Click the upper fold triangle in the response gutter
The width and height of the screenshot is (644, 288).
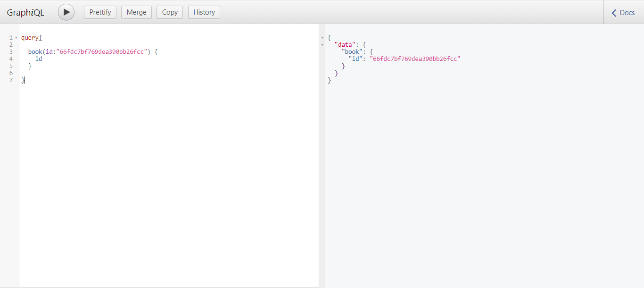[x=322, y=37]
